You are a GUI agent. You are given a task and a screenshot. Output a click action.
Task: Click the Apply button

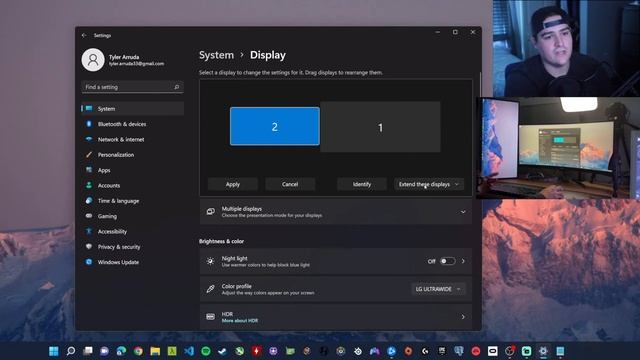(233, 184)
